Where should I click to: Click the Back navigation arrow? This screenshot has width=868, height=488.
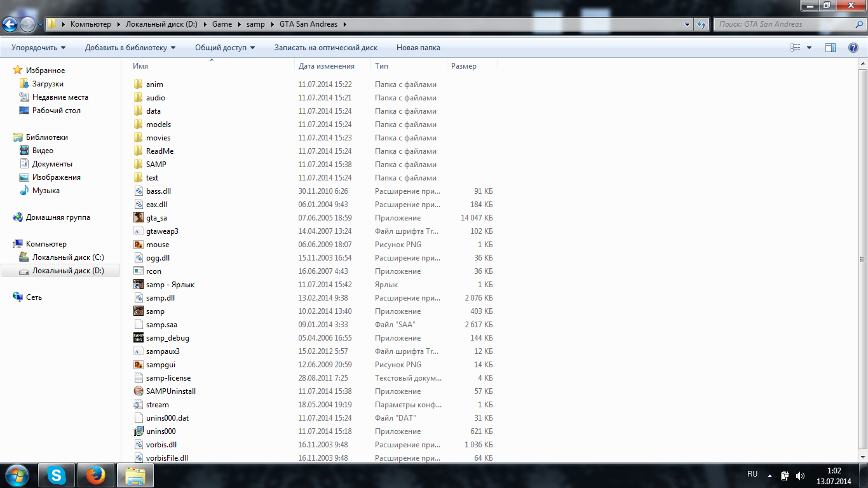pos(10,24)
